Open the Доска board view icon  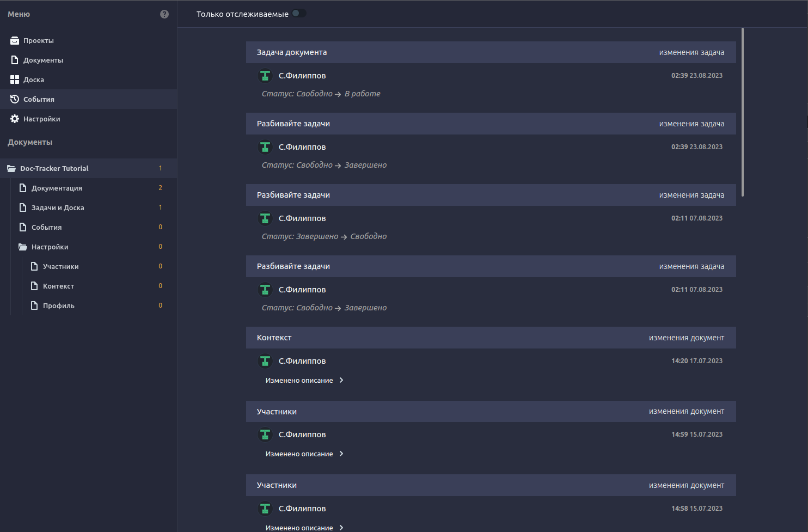click(15, 80)
